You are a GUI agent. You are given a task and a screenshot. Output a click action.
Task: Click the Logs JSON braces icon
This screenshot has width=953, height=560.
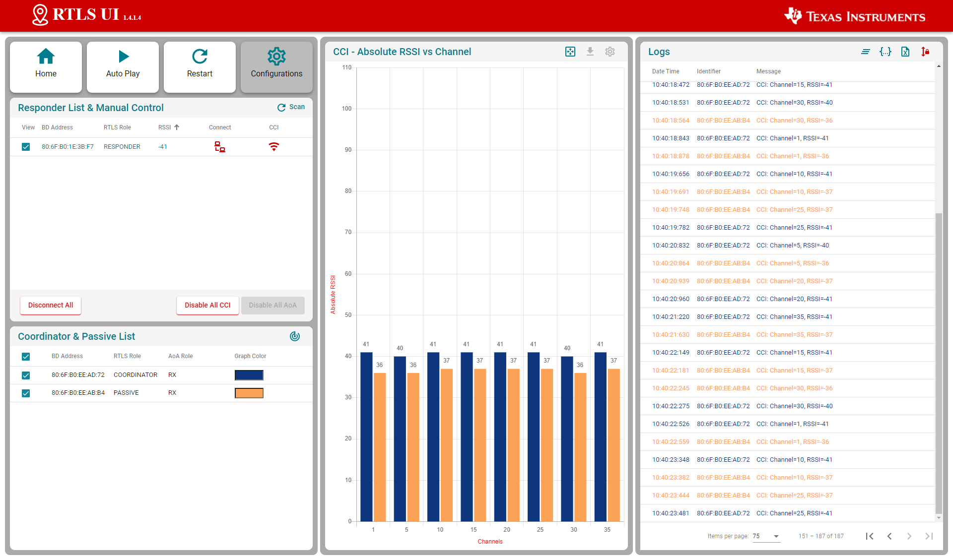[885, 52]
